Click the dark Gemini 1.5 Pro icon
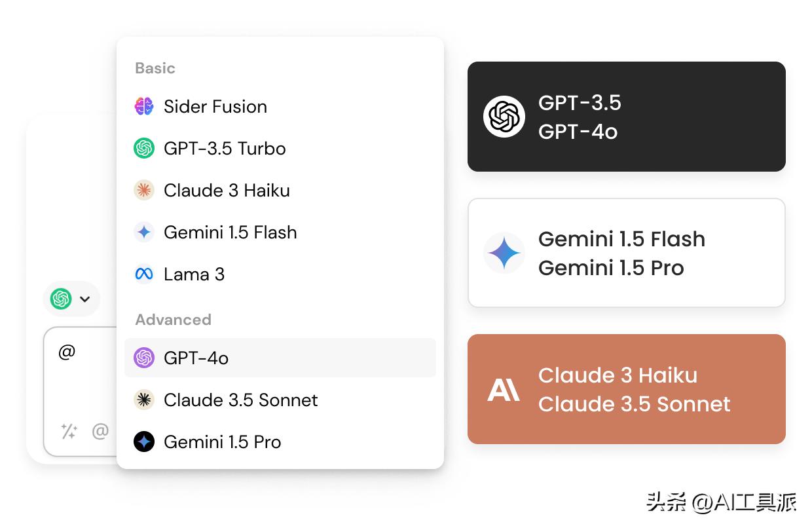Image resolution: width=812 pixels, height=528 pixels. pos(144,442)
